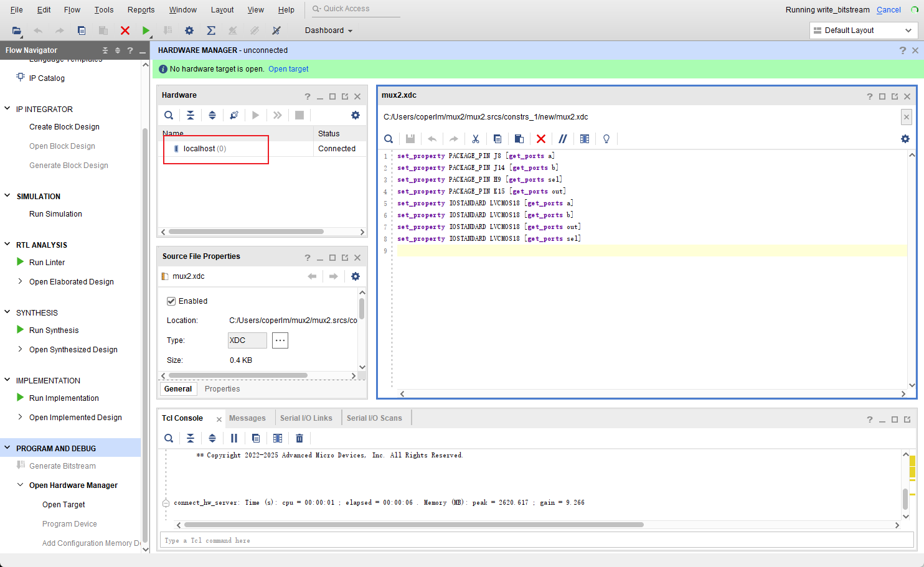Screen dimensions: 924x567
Task: Click the green Run flow icon in main toolbar
Action: (146, 30)
